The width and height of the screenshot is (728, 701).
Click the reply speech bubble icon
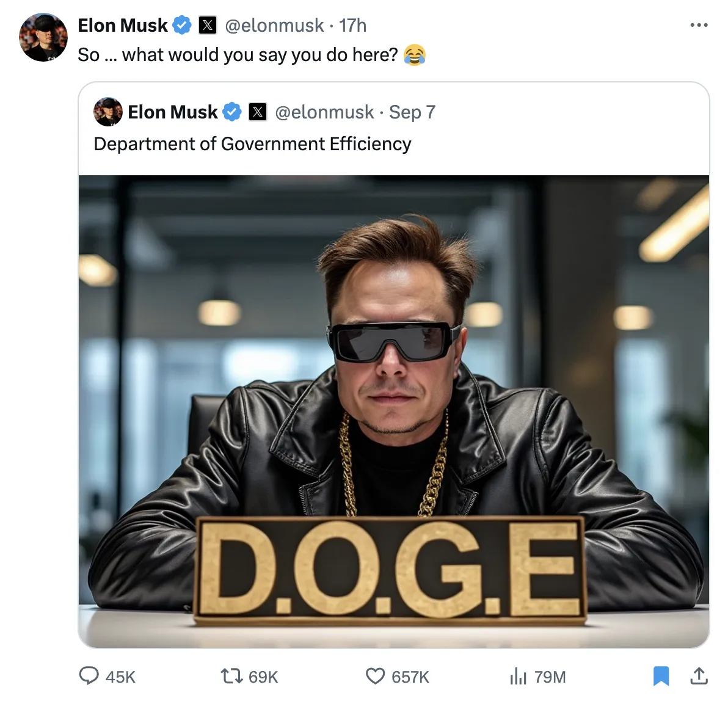[89, 676]
